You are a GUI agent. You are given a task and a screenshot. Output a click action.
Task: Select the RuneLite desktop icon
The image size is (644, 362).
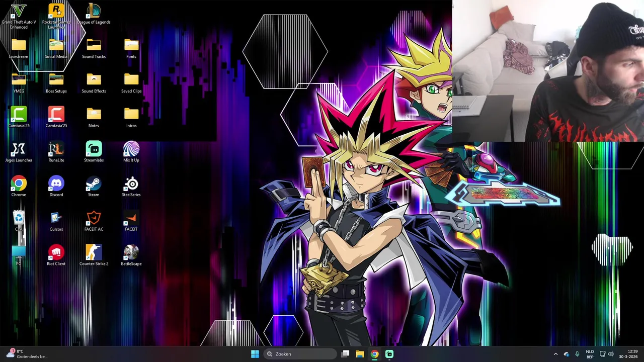(x=56, y=152)
